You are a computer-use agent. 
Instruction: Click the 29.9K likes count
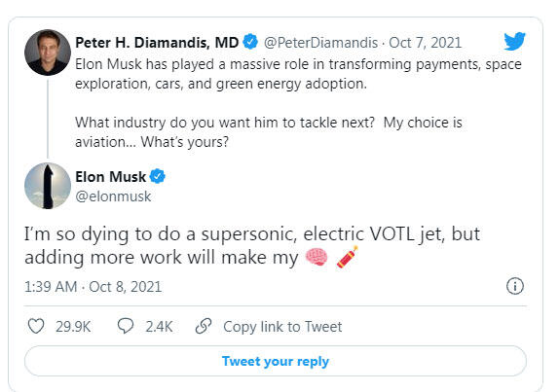(x=73, y=327)
